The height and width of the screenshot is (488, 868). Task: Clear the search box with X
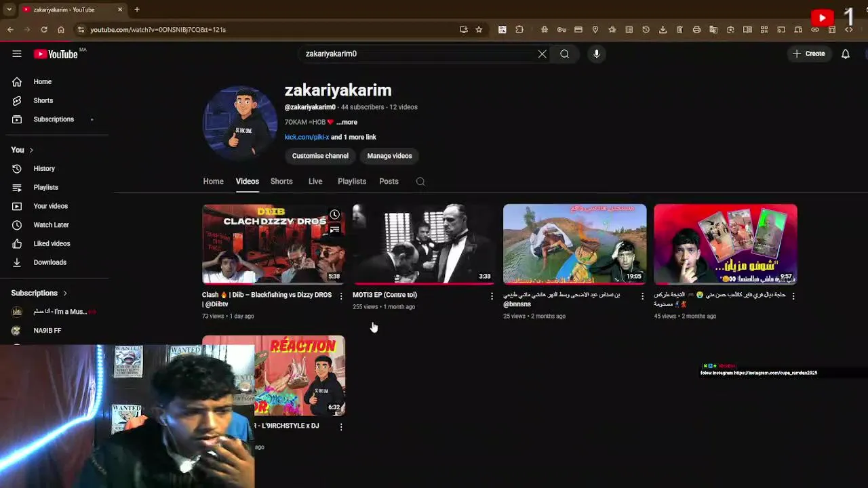tap(542, 54)
